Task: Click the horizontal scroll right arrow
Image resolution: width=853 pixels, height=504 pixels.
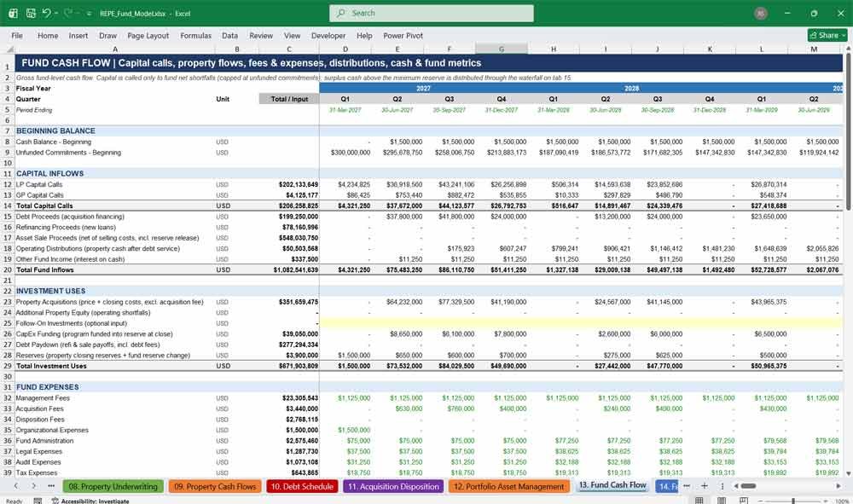Action: (838, 486)
